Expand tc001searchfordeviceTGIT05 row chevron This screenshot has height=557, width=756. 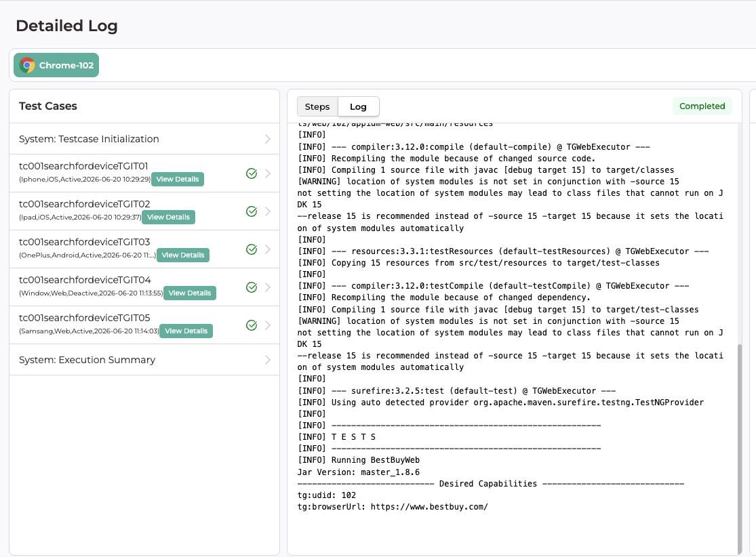click(x=268, y=325)
